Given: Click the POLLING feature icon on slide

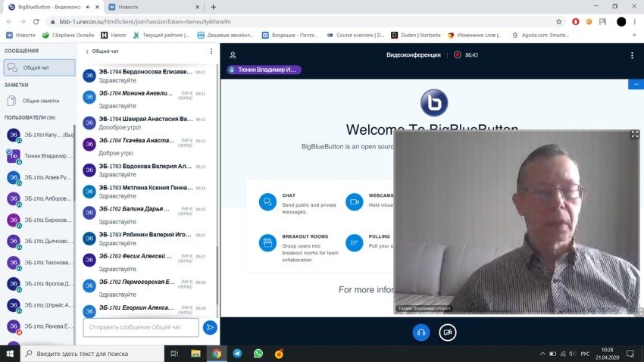Looking at the screenshot, I should pyautogui.click(x=354, y=243).
